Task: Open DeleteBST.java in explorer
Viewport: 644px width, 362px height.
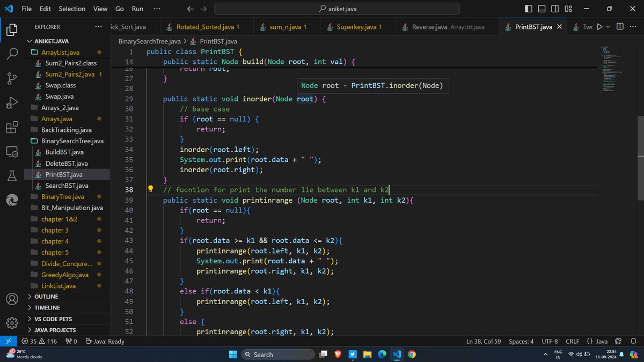Action: [x=67, y=163]
